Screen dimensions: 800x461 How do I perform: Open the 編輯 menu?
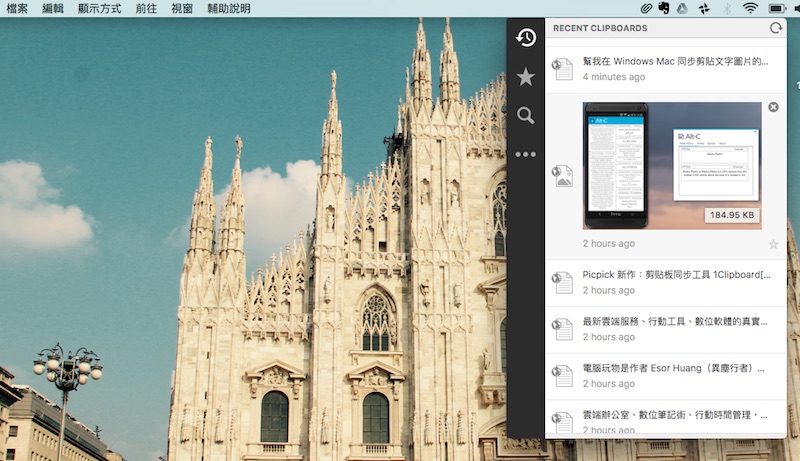click(x=53, y=8)
